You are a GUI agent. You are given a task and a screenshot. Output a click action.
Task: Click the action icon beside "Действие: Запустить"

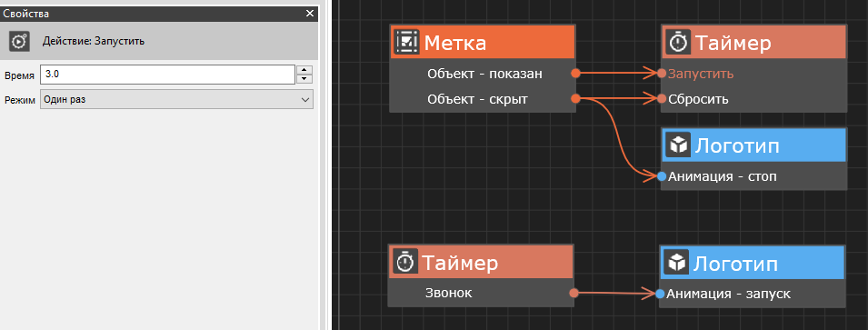(x=19, y=41)
